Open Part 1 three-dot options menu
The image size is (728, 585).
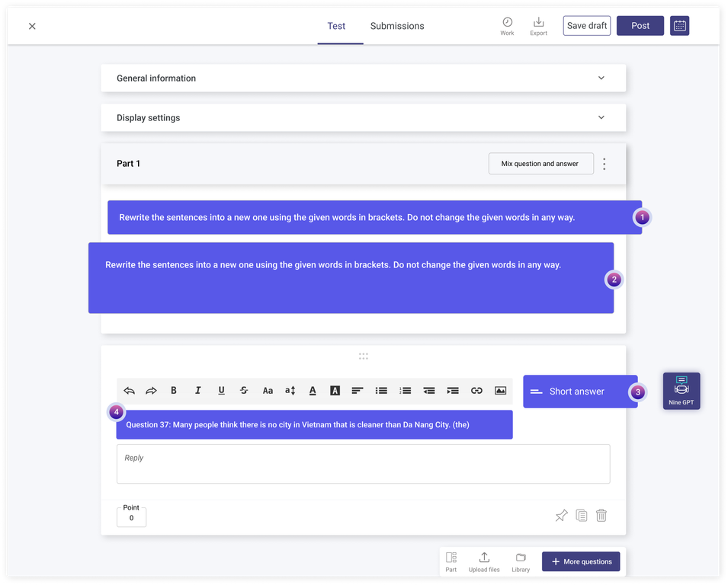click(x=605, y=164)
